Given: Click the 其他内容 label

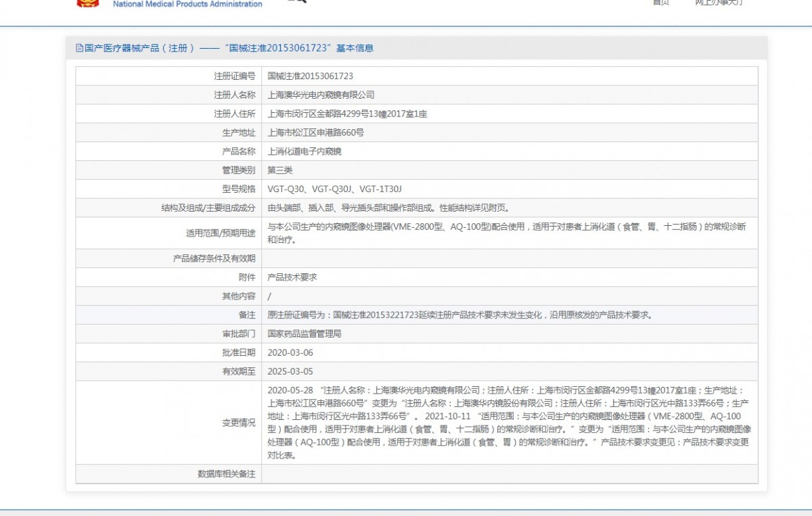Looking at the screenshot, I should (x=239, y=296).
